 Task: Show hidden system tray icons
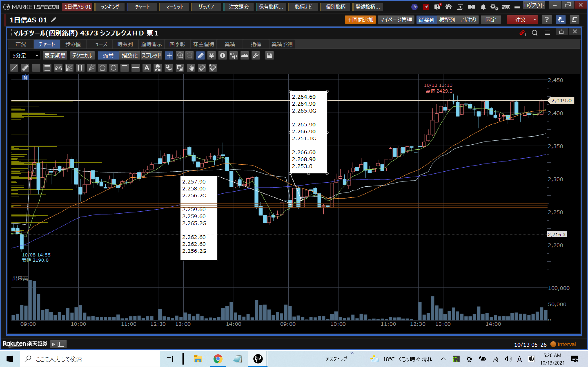(443, 359)
